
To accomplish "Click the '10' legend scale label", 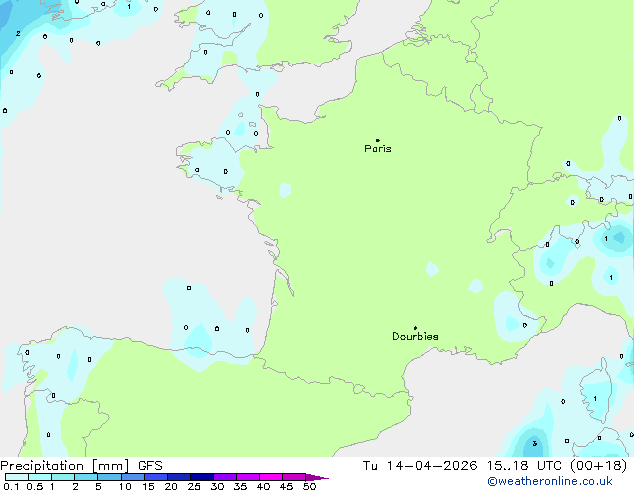I will pos(125,486).
